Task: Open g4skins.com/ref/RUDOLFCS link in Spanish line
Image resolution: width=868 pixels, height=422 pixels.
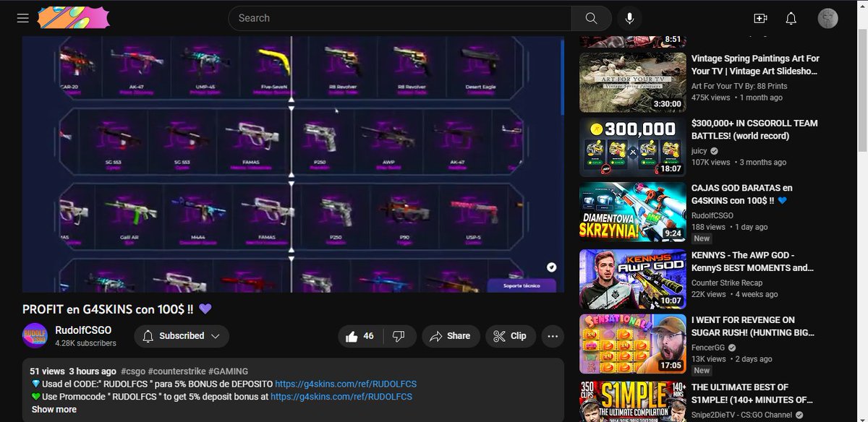Action: coord(346,384)
